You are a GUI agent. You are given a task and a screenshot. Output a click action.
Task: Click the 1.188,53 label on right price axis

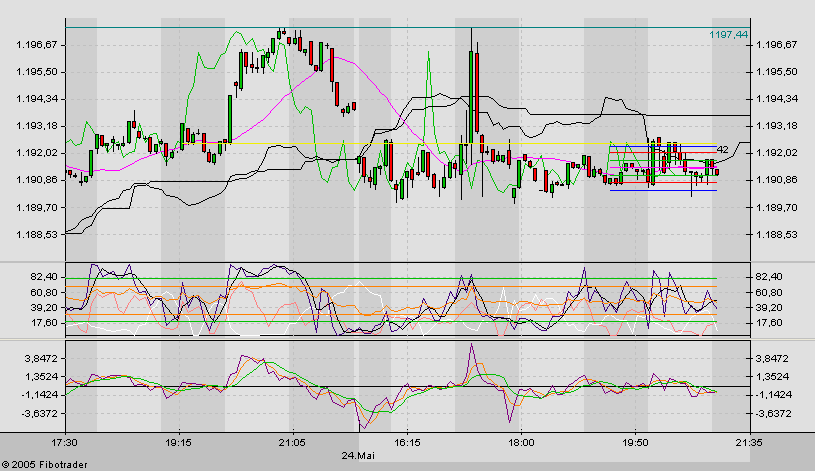(776, 234)
